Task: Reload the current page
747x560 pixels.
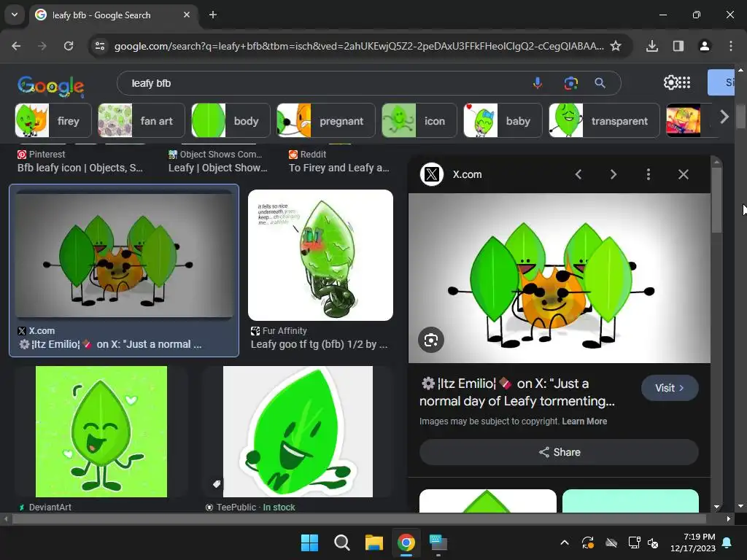Action: (x=69, y=46)
